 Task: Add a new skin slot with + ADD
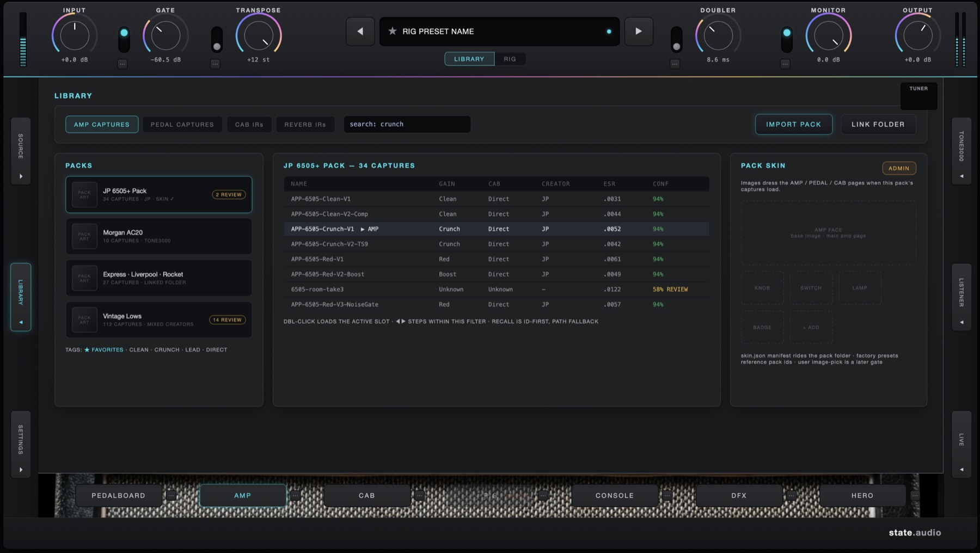point(811,327)
